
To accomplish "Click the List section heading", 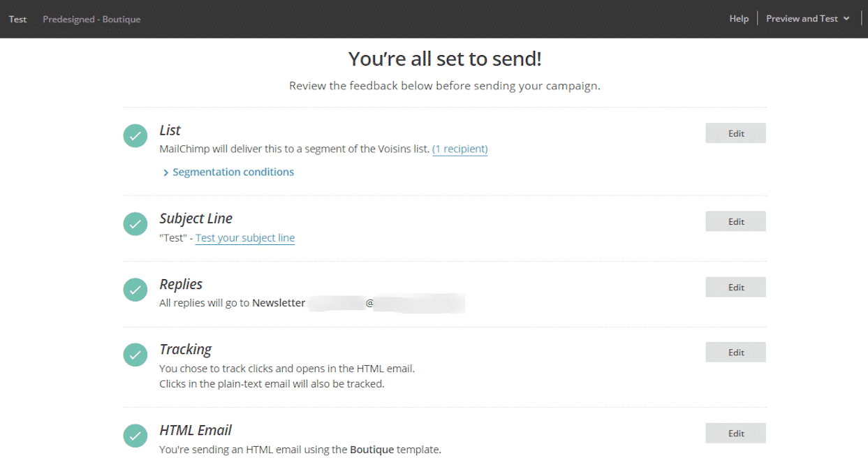I will 170,131.
